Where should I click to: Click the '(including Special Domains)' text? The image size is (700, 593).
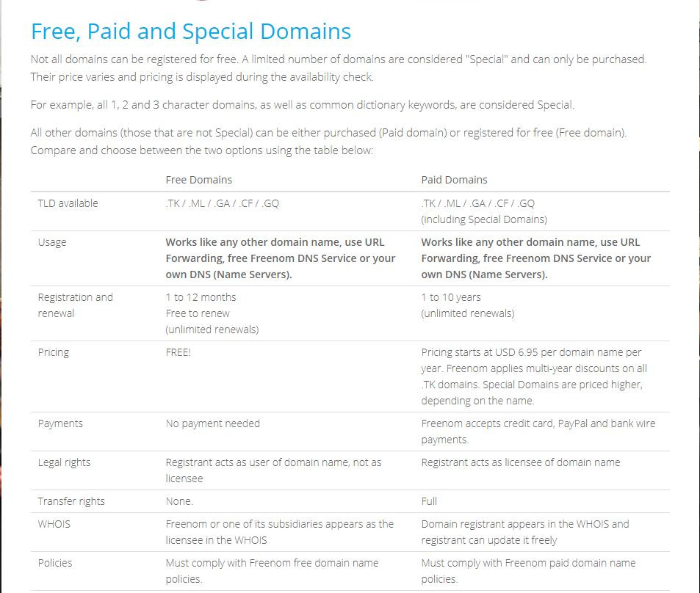pyautogui.click(x=484, y=219)
